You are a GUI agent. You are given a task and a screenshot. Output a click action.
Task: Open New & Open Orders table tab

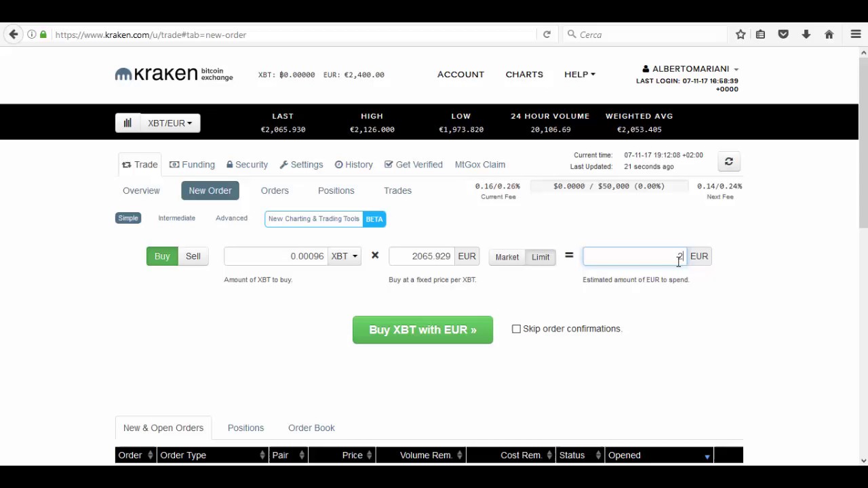click(163, 428)
